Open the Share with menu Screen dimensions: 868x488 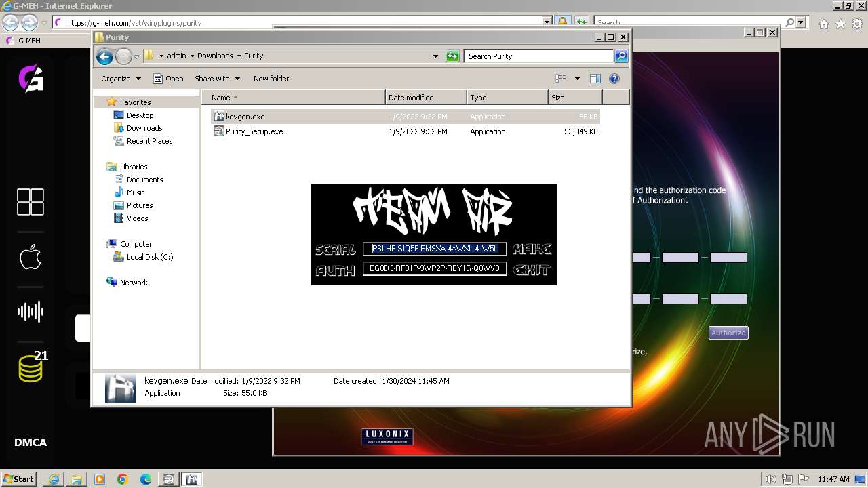[217, 79]
